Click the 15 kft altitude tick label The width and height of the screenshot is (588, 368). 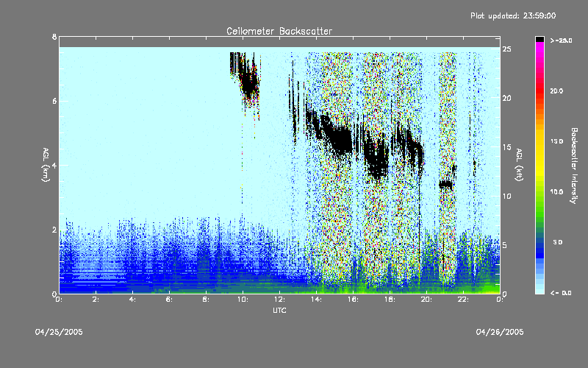[x=506, y=147]
